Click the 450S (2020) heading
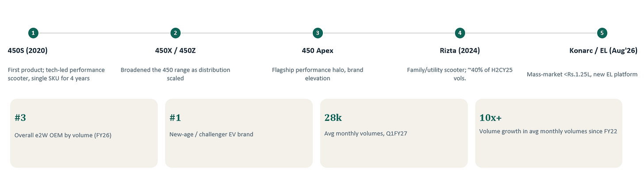This screenshot has height=176, width=644. (28, 50)
